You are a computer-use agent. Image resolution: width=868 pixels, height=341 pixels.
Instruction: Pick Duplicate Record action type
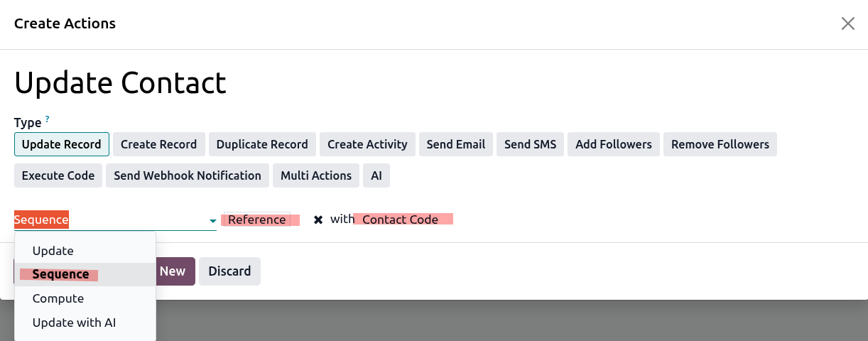click(x=262, y=144)
